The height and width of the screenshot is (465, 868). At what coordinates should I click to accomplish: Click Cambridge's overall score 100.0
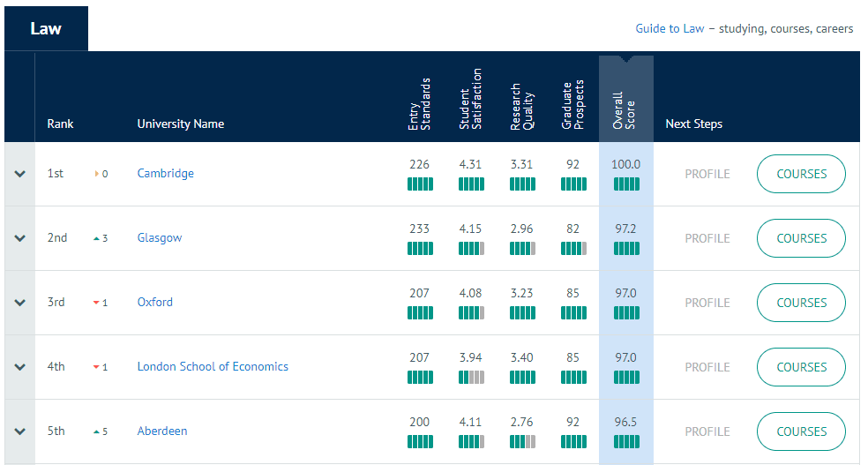[x=625, y=164]
